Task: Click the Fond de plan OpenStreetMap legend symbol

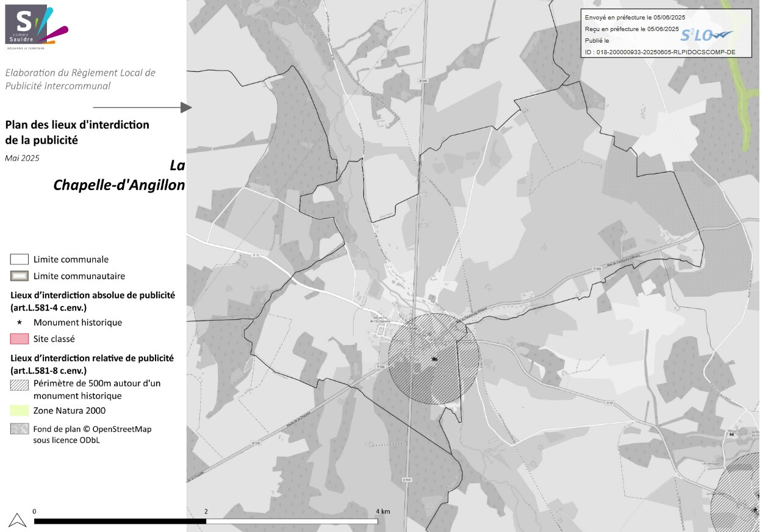Action: (20, 429)
